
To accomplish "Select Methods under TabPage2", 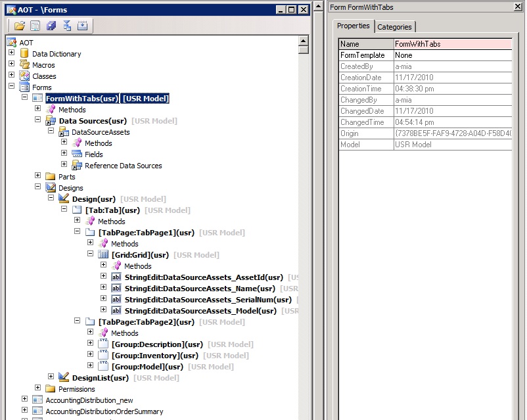I will point(125,333).
